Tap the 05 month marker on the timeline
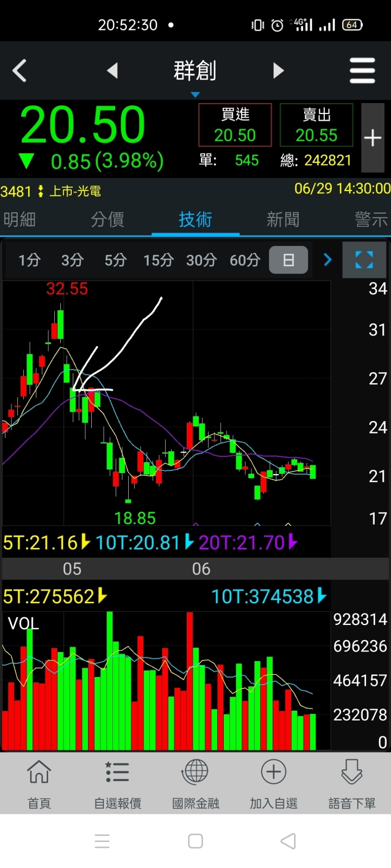391x868 pixels. 72,569
